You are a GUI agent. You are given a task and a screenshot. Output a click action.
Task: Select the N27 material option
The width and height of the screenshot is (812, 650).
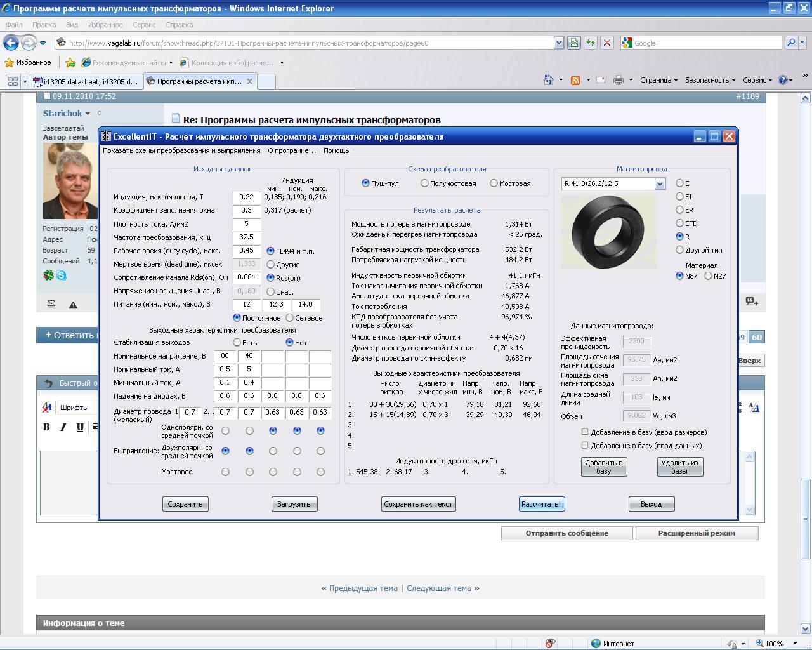pyautogui.click(x=709, y=276)
